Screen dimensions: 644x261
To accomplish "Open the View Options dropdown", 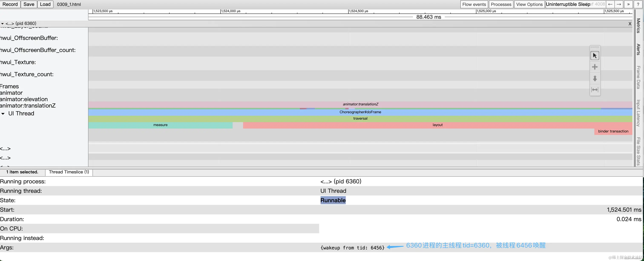I will pos(529,4).
